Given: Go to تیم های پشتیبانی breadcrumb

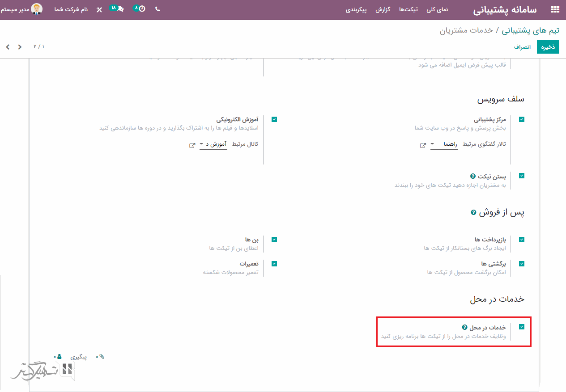Looking at the screenshot, I should pos(530,30).
